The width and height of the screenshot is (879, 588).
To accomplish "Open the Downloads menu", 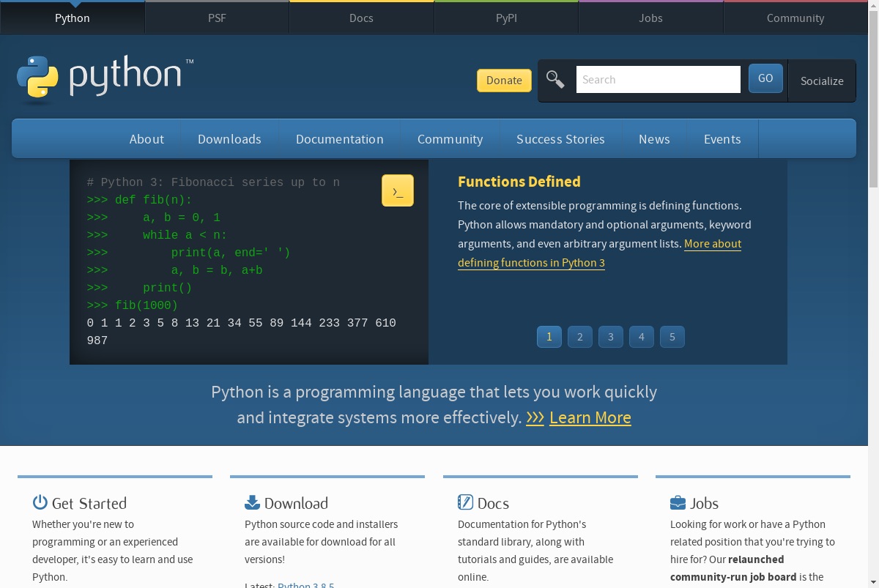I will (x=229, y=139).
